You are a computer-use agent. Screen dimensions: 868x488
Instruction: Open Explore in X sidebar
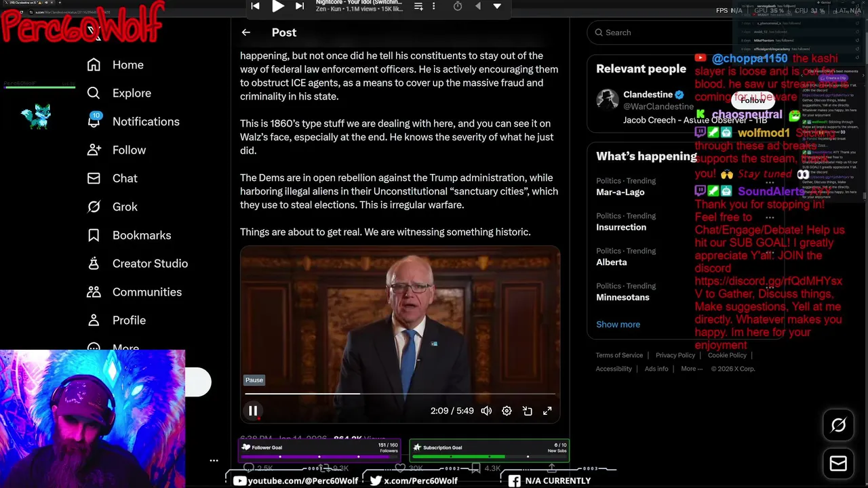click(x=119, y=93)
